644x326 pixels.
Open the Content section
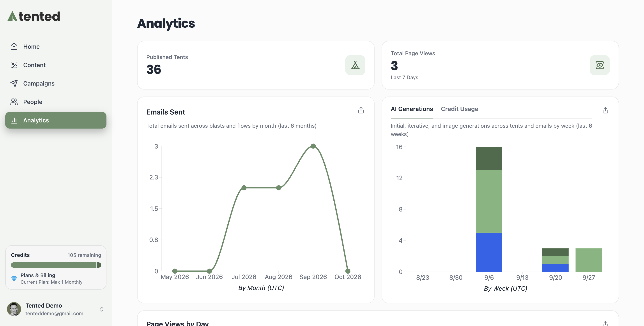click(56, 65)
